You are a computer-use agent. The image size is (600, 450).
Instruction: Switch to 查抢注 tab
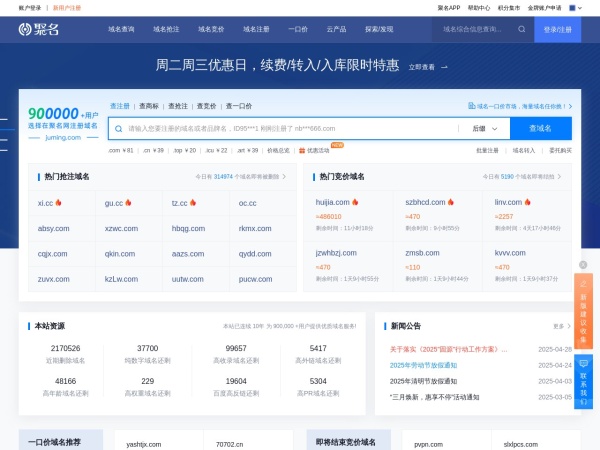coord(178,106)
